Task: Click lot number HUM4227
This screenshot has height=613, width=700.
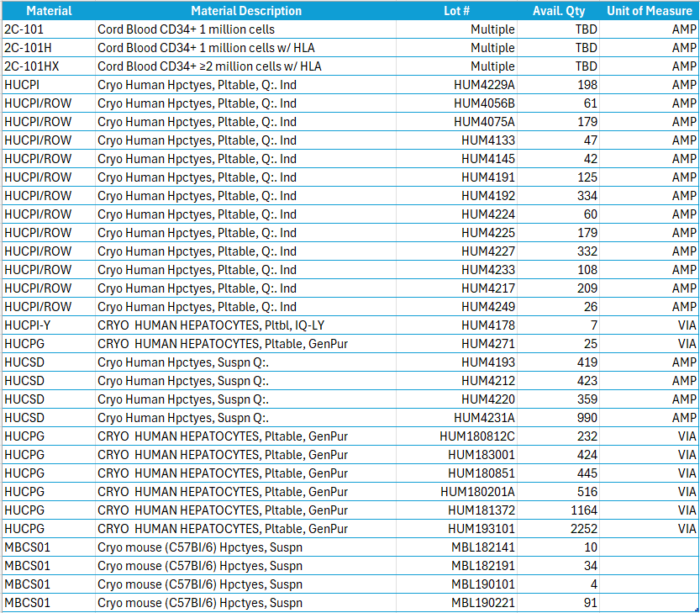Action: tap(488, 251)
